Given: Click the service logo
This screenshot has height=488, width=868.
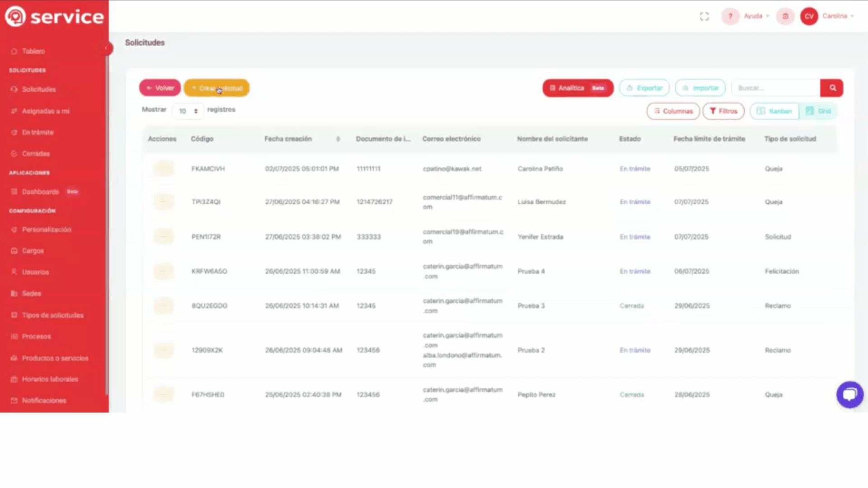Looking at the screenshot, I should (x=54, y=17).
